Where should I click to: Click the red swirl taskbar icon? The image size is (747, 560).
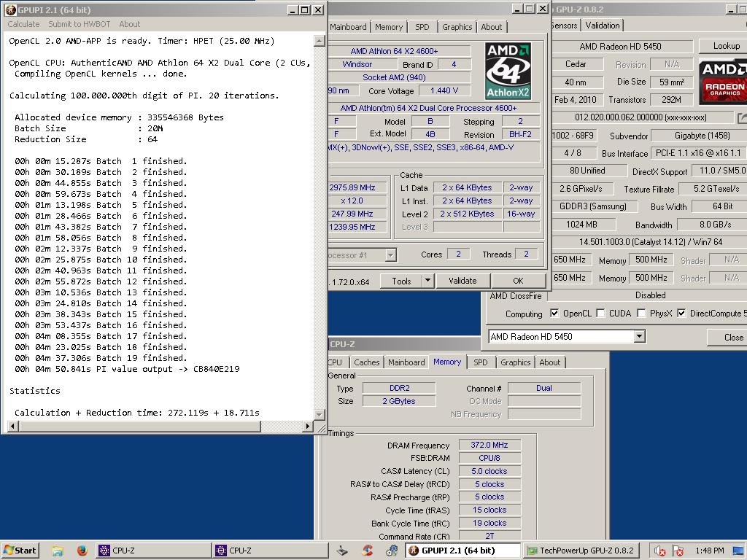[368, 551]
